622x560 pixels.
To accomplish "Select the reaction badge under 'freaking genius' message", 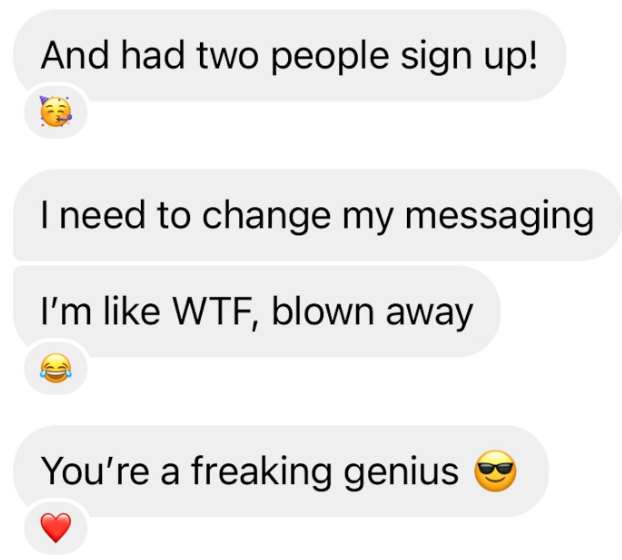I will tap(56, 527).
